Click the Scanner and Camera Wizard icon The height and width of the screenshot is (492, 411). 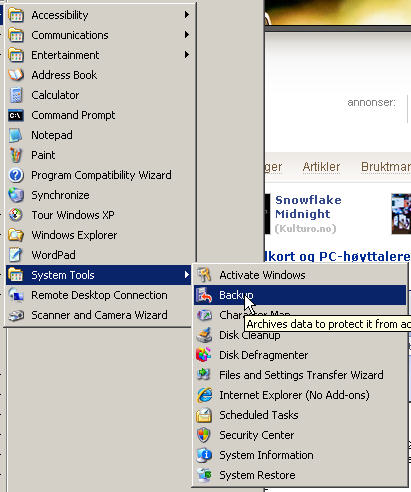pyautogui.click(x=16, y=315)
